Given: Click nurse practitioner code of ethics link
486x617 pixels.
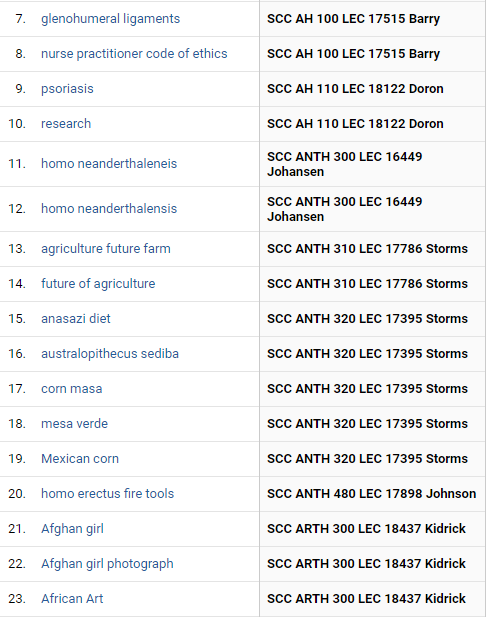Looking at the screenshot, I should (134, 54).
